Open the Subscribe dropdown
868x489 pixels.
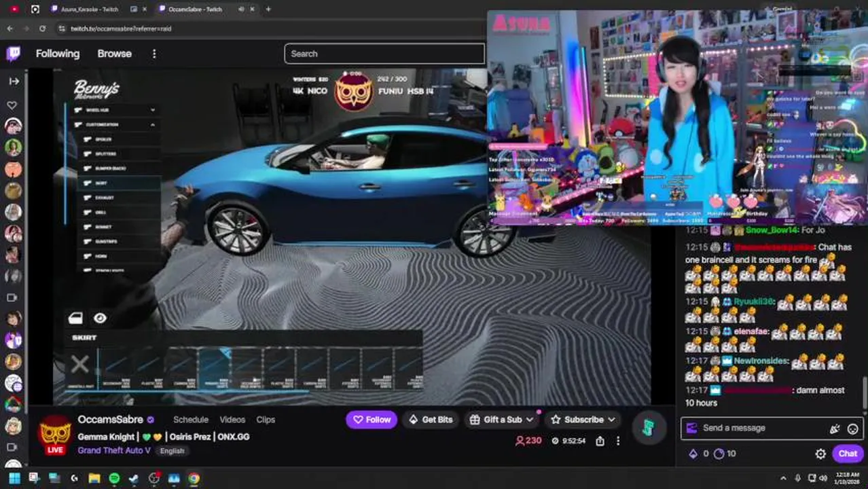pyautogui.click(x=583, y=420)
